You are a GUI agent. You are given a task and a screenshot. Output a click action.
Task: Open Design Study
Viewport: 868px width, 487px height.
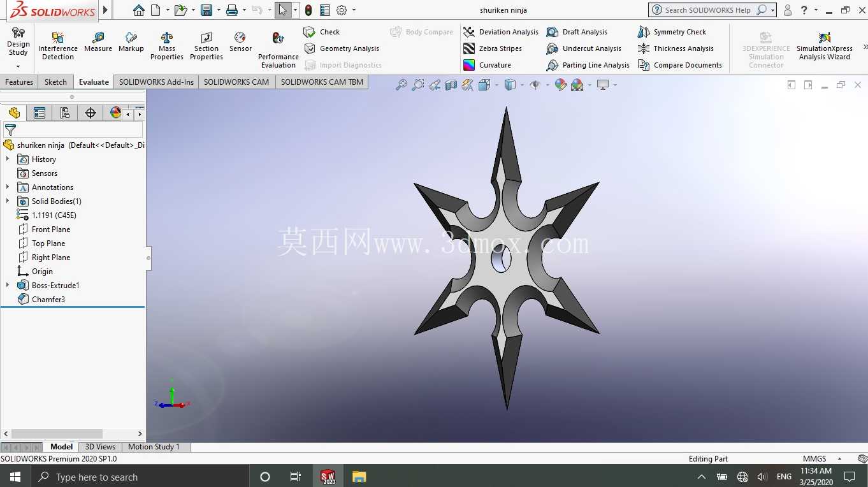tap(18, 42)
